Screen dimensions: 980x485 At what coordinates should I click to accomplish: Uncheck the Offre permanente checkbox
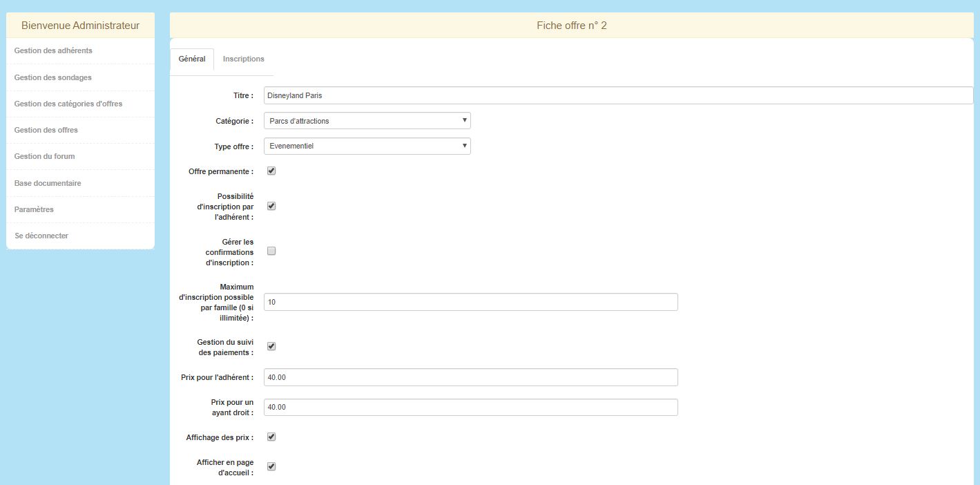pyautogui.click(x=271, y=171)
